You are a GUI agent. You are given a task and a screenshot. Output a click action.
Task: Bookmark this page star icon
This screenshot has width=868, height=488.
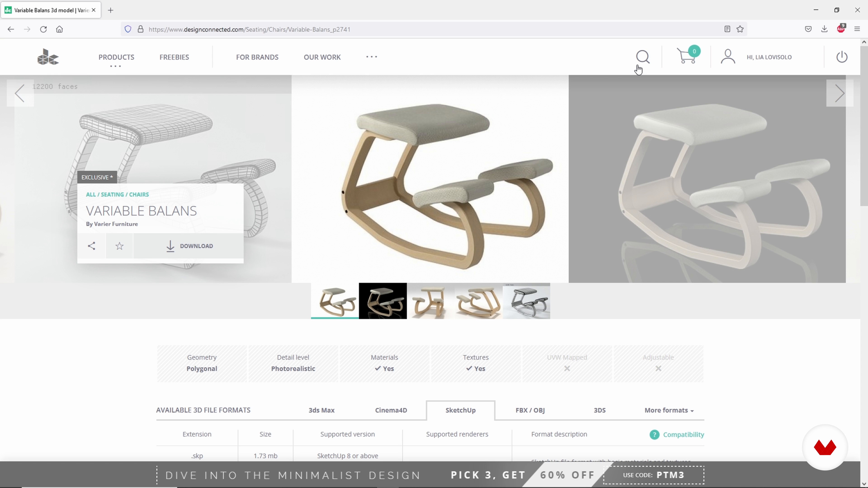[x=740, y=29]
